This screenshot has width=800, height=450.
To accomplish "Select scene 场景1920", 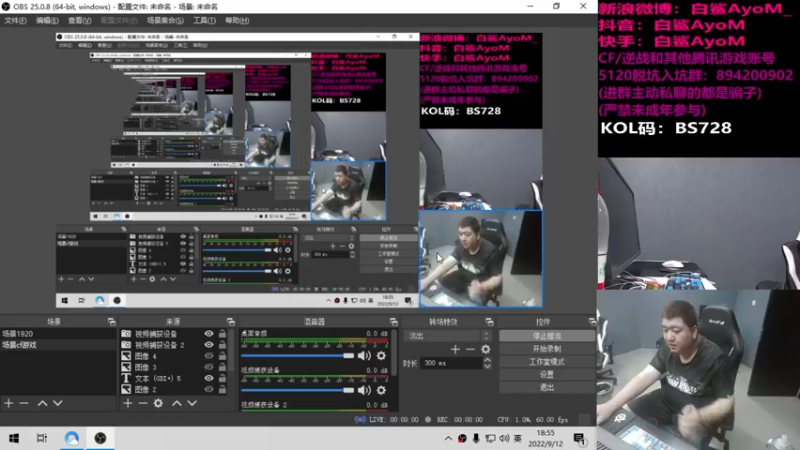I will 58,334.
